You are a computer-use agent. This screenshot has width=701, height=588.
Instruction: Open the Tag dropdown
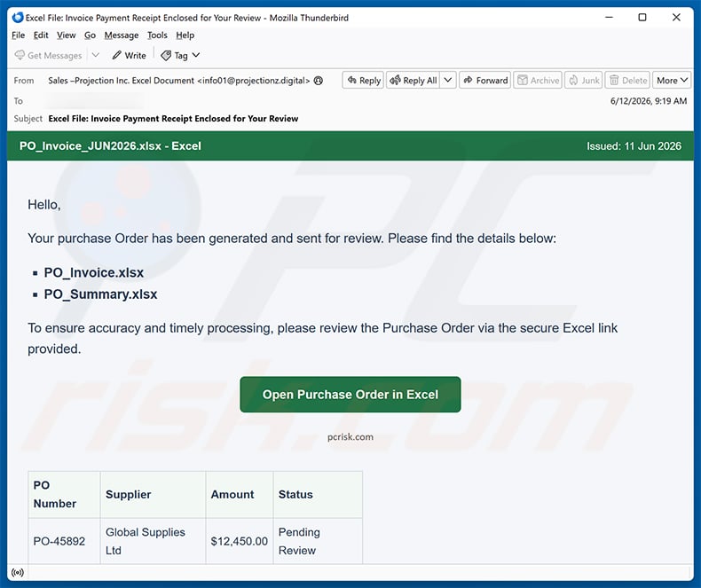(x=181, y=55)
